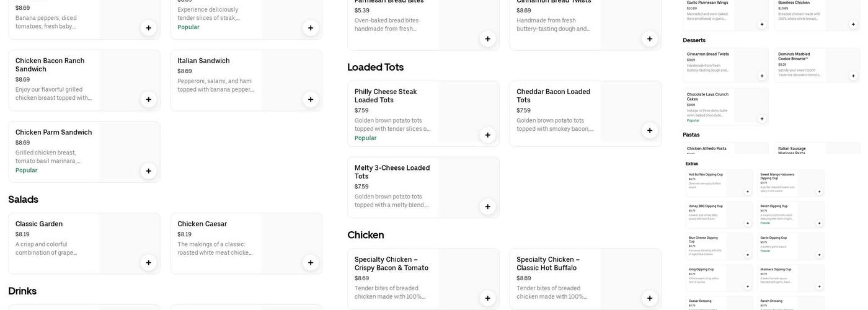Open the Italian Sandwich item title

point(203,61)
